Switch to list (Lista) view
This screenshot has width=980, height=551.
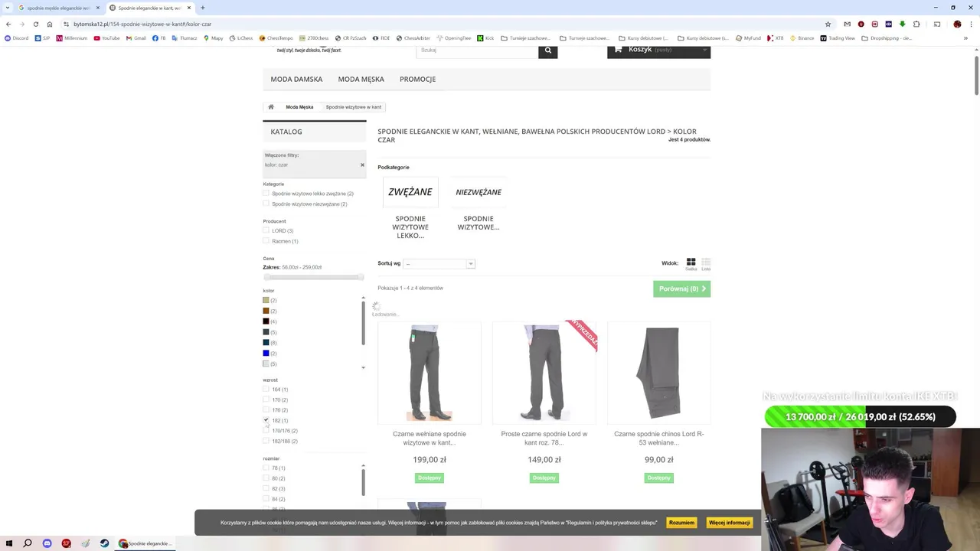(x=706, y=263)
